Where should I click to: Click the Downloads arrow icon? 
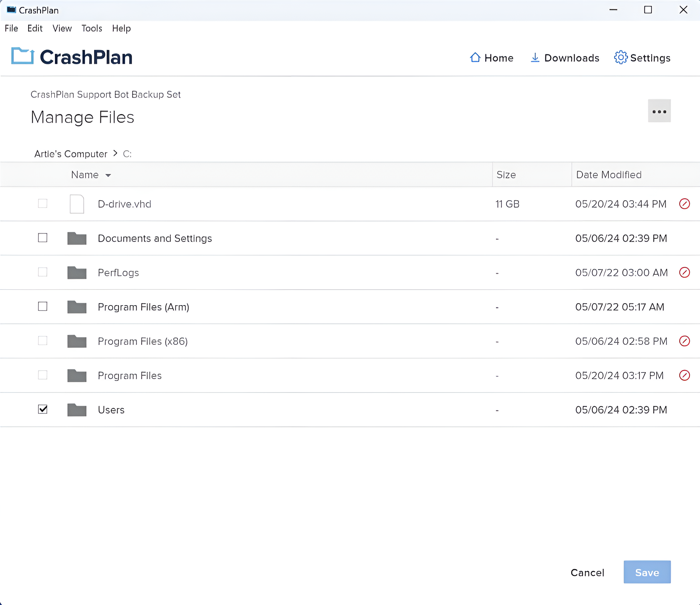[x=535, y=58]
